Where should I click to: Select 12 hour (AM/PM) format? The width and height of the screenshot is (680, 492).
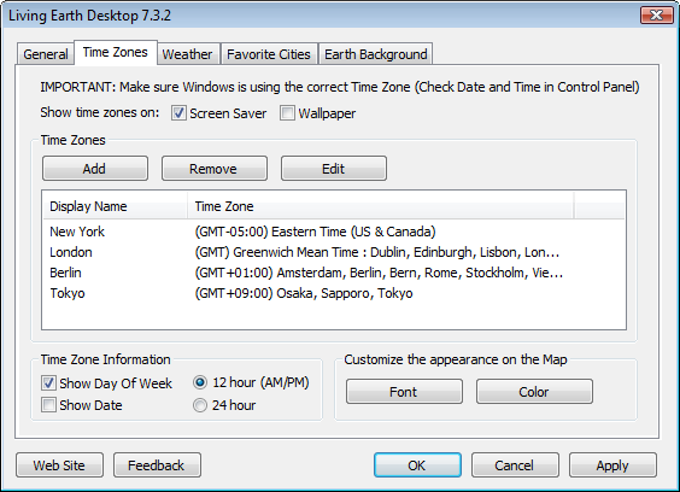(200, 383)
